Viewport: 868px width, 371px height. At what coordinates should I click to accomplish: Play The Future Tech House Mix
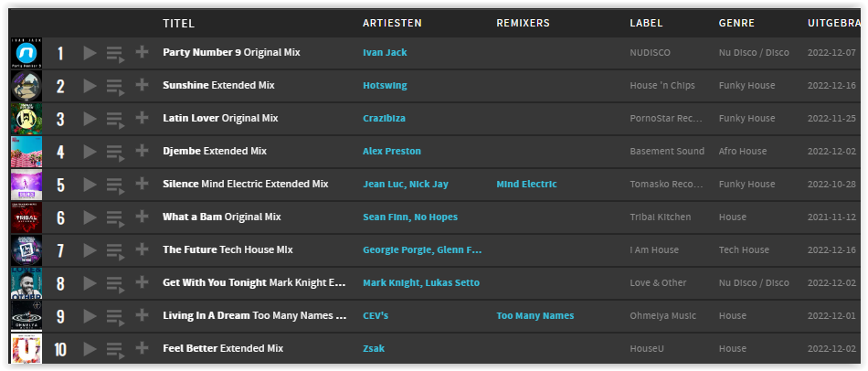coord(90,250)
